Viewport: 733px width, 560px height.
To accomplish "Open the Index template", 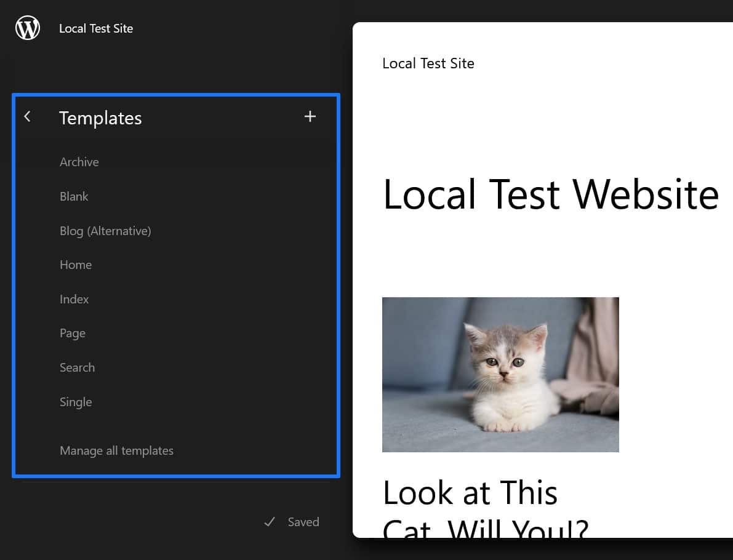I will point(74,299).
